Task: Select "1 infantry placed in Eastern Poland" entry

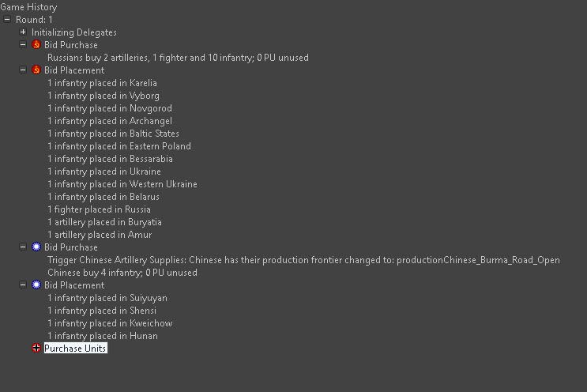Action: click(119, 146)
